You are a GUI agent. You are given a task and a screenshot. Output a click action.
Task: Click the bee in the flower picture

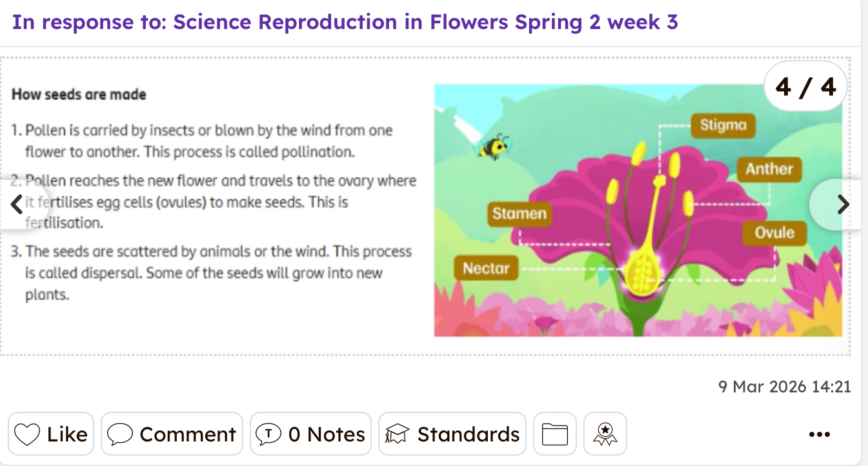tap(494, 147)
